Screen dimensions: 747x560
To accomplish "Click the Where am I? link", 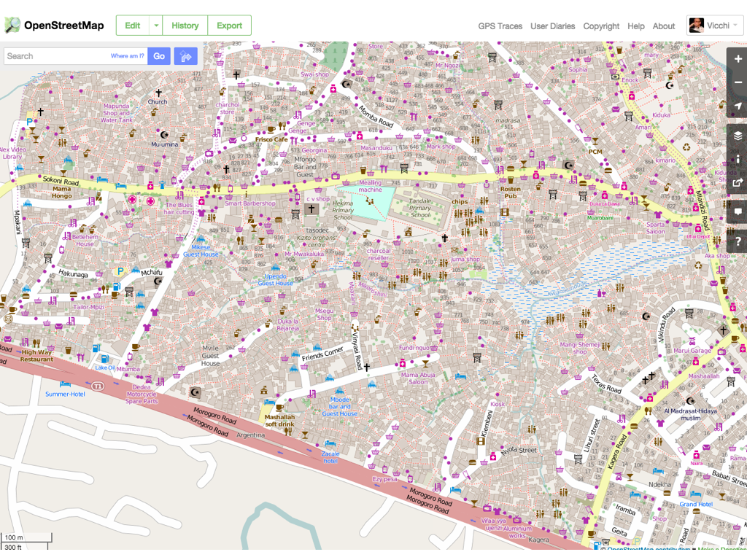I will pos(127,55).
